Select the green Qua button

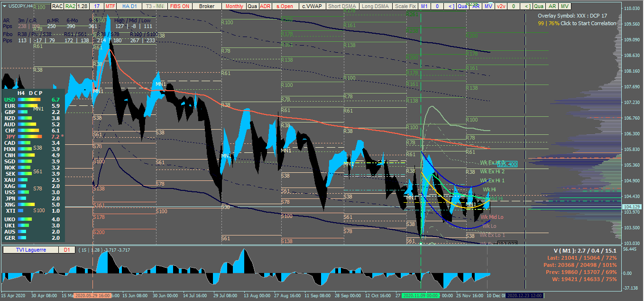tap(539, 6)
